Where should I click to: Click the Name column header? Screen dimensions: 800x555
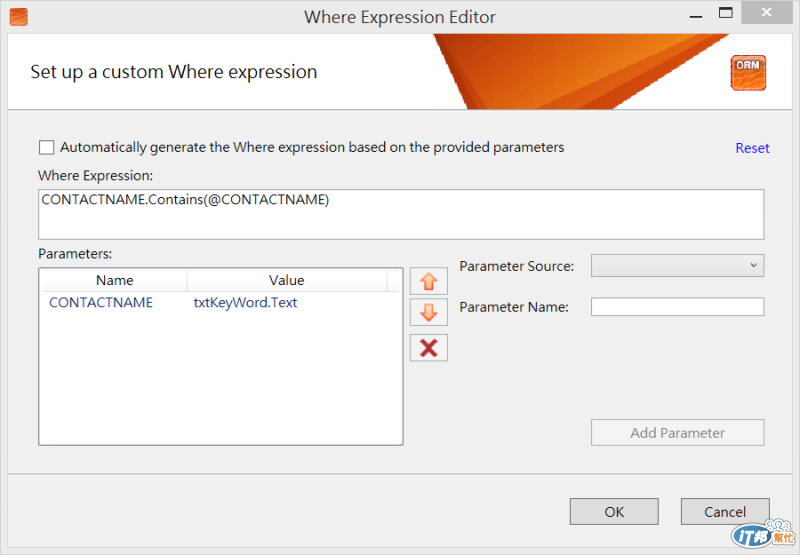114,280
